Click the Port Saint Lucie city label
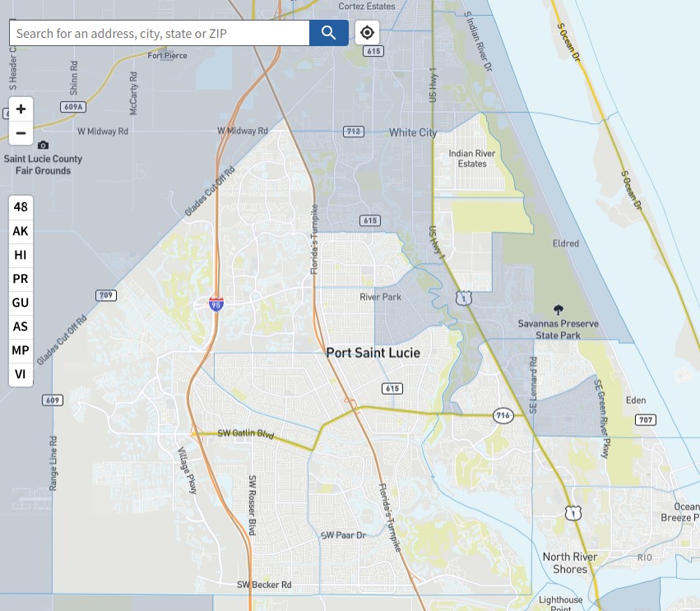 click(x=373, y=353)
